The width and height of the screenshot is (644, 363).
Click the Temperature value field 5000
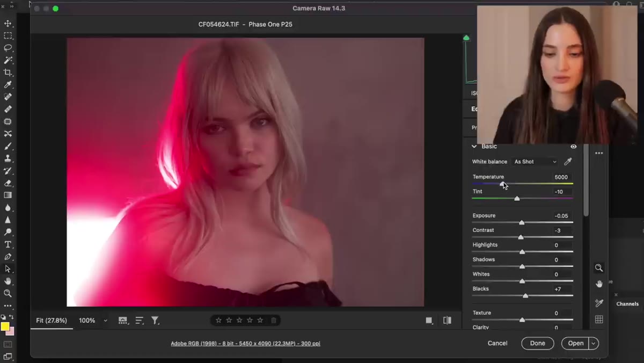pyautogui.click(x=561, y=177)
